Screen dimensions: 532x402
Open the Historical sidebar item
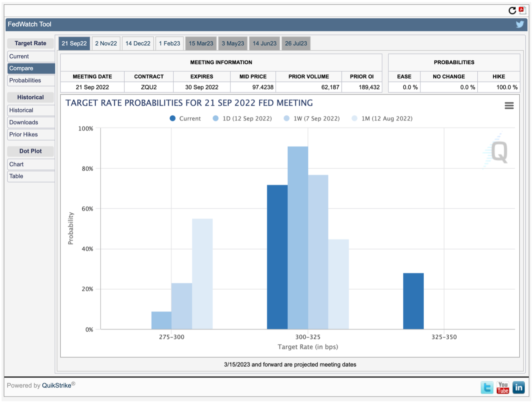click(31, 110)
